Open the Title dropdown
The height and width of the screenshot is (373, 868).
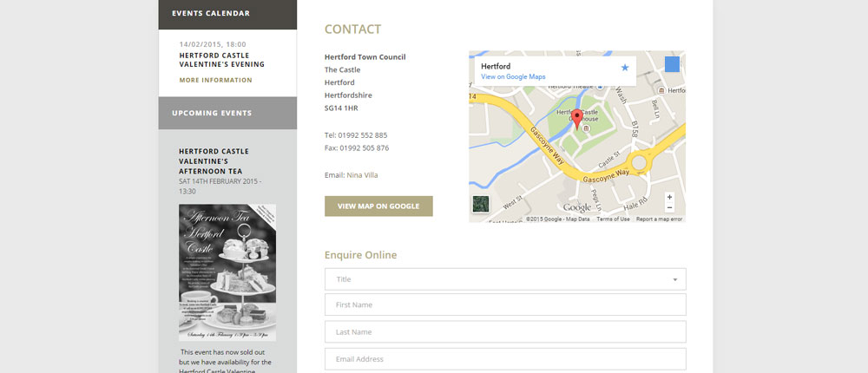pyautogui.click(x=505, y=279)
